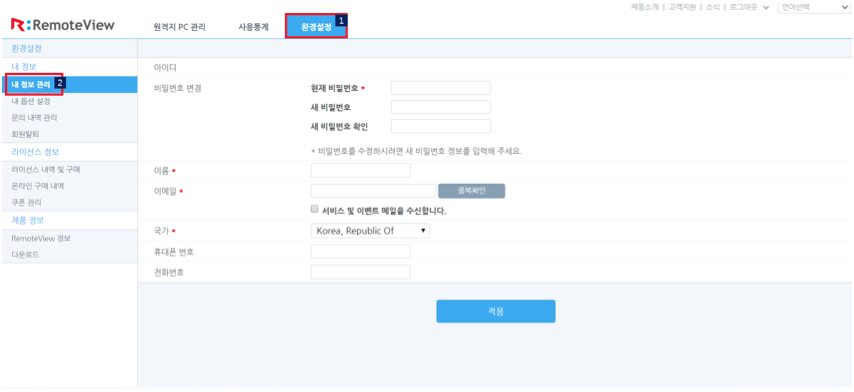Expand the chevron next to 로그아웃
The width and height of the screenshot is (854, 392).
766,8
